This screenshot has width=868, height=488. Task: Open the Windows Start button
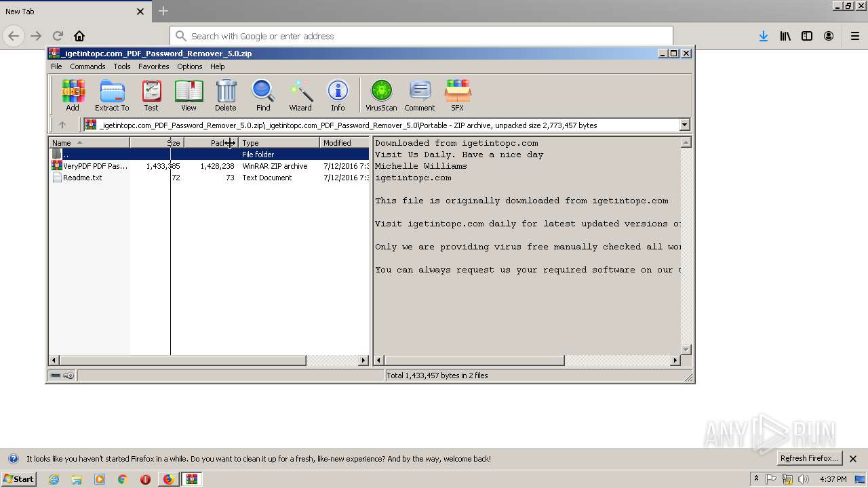(19, 479)
